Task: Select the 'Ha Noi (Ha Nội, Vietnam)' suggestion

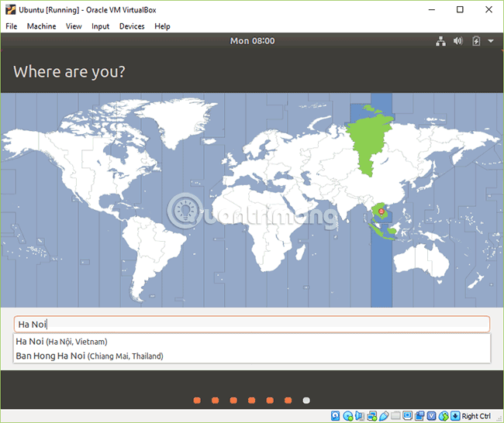Action: (252, 342)
